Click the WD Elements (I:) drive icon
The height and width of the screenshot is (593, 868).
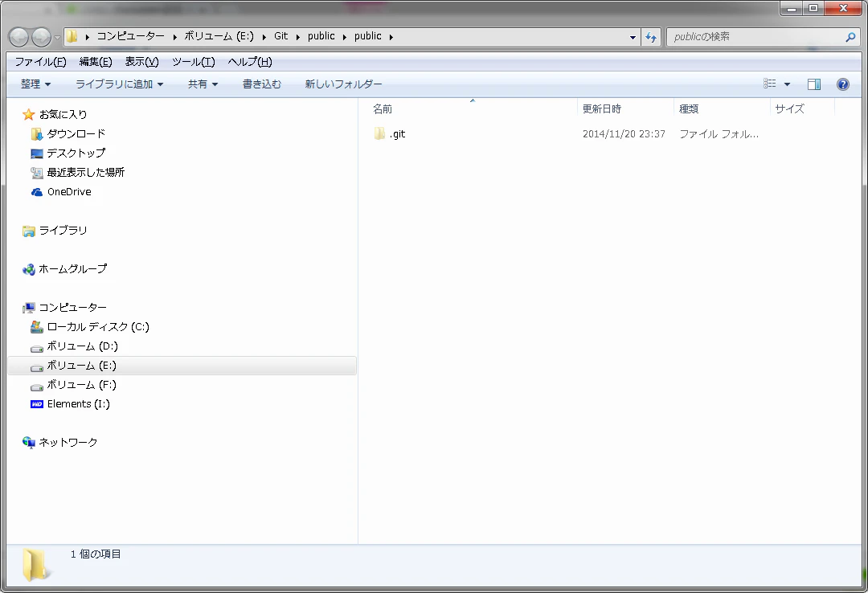36,404
